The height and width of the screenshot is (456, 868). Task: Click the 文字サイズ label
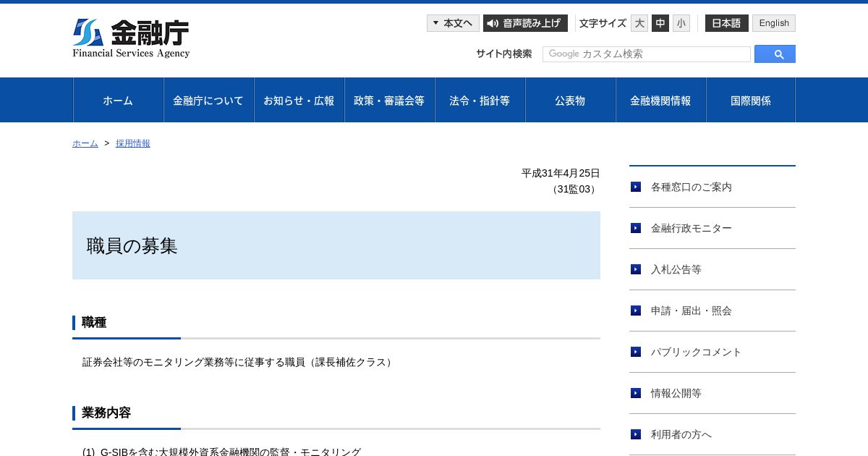pos(603,23)
